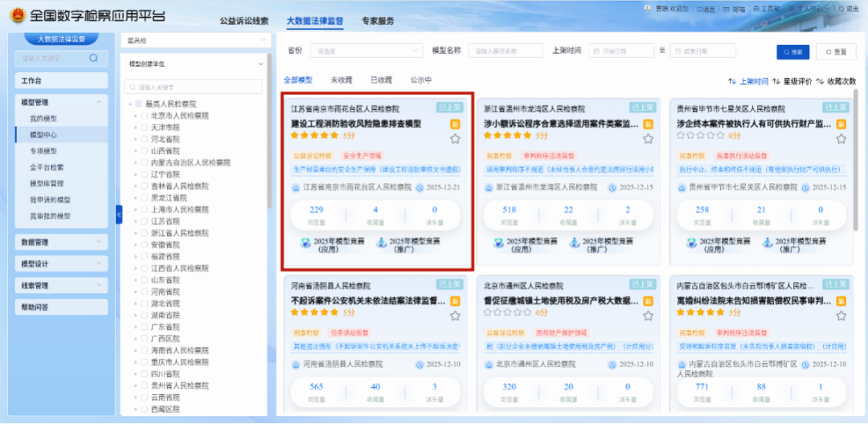
Task: Click 2025年模型竞赛(应用) icon on 龙湾区 card
Action: coord(498,243)
